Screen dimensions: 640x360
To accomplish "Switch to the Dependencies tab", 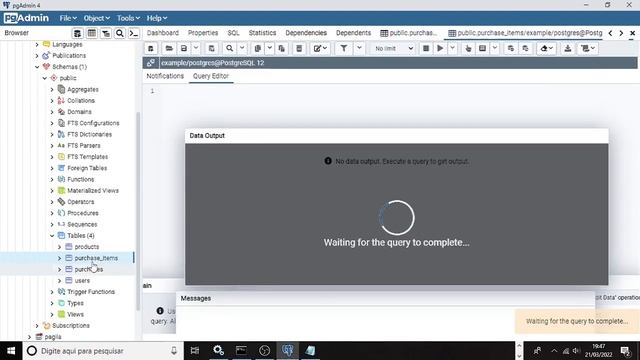I will pyautogui.click(x=306, y=33).
